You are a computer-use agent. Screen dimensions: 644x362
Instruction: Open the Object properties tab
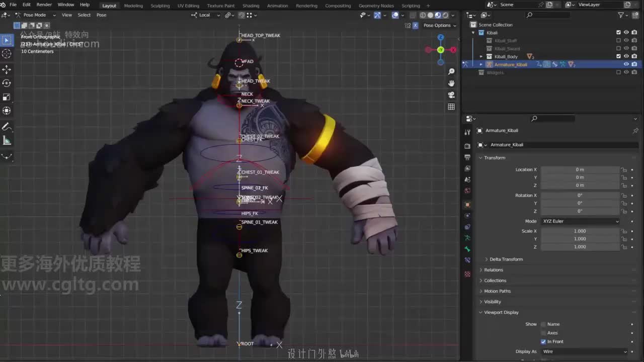pos(467,205)
